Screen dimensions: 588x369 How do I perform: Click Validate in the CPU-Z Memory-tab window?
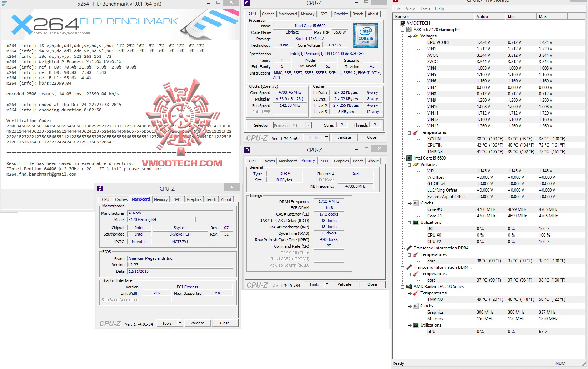point(344,284)
